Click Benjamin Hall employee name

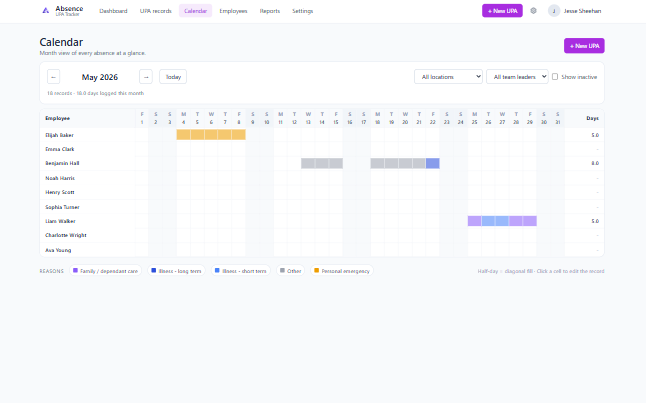click(x=62, y=163)
